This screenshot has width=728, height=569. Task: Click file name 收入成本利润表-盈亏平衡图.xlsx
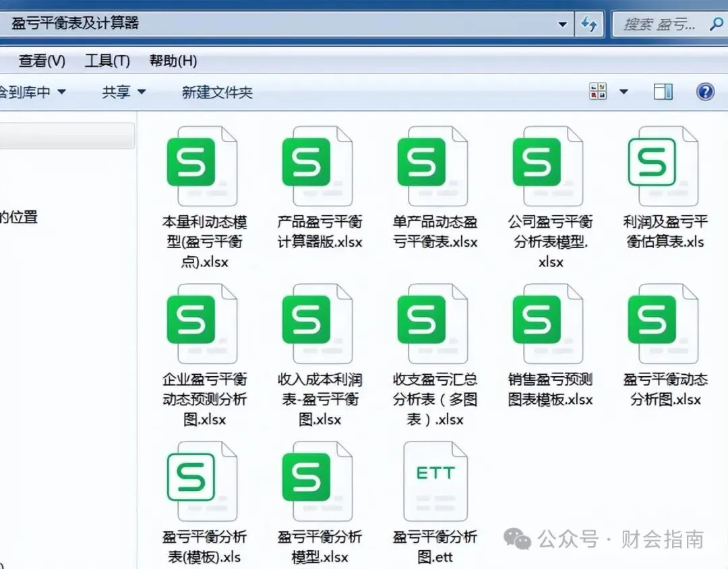click(320, 400)
